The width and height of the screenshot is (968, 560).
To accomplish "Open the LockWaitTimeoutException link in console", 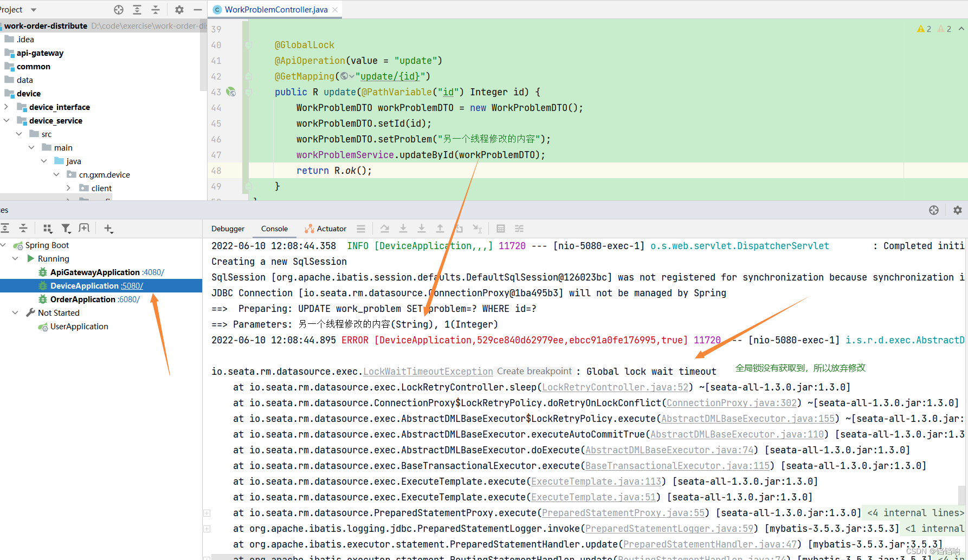I will tap(428, 372).
